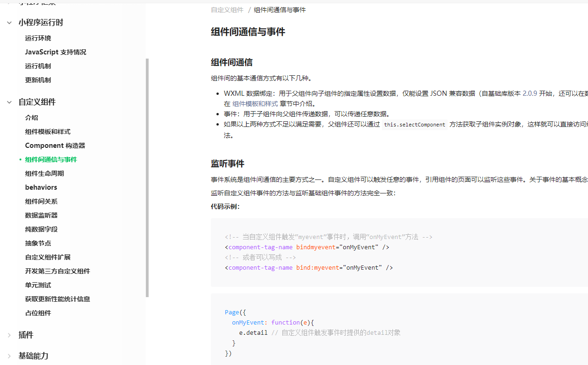Expand the 基础能力 section chevron
The height and width of the screenshot is (365, 588).
click(x=9, y=356)
